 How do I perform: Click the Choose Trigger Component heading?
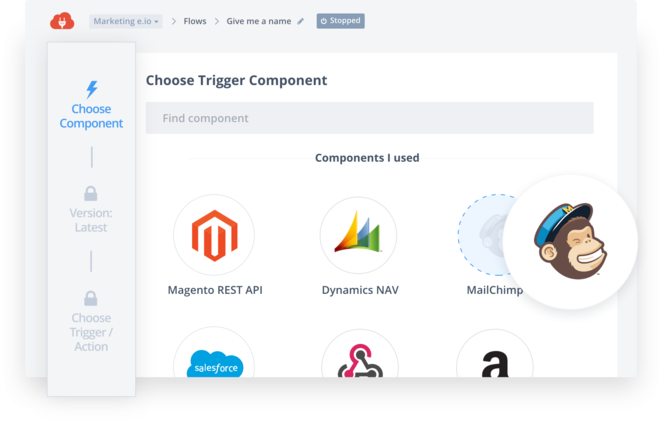pos(236,80)
